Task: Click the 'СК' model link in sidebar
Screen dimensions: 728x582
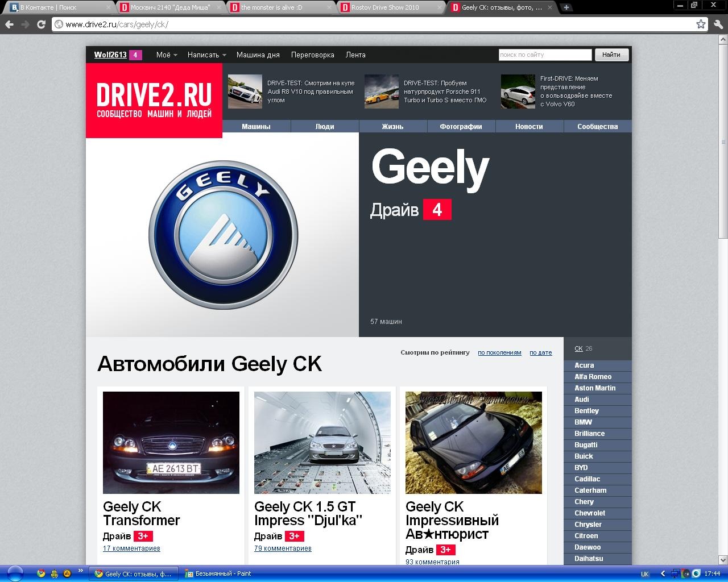Action: [578, 348]
